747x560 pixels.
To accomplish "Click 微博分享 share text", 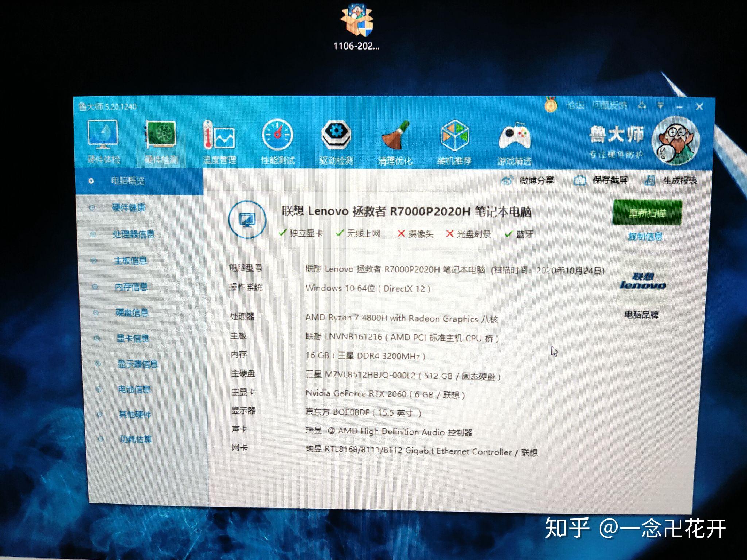I will pos(537,180).
